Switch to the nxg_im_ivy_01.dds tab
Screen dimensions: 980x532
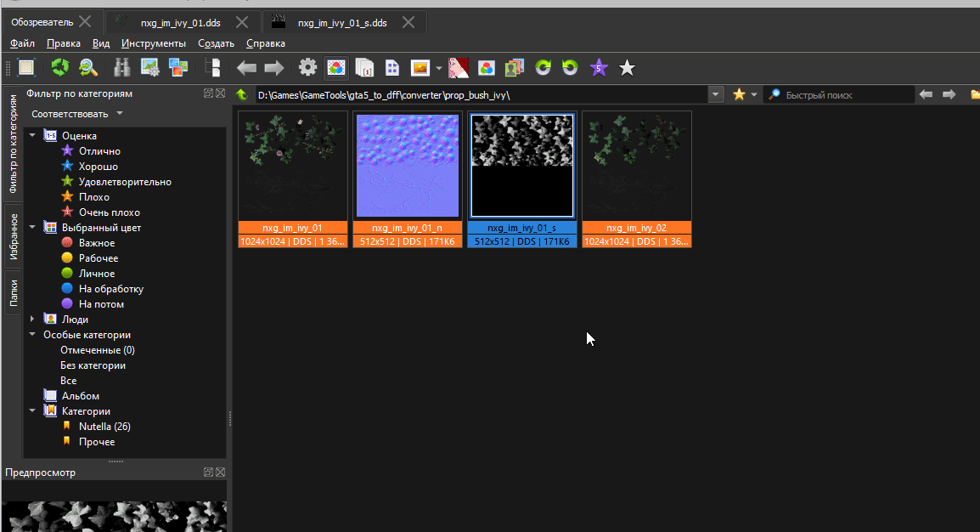pos(180,23)
